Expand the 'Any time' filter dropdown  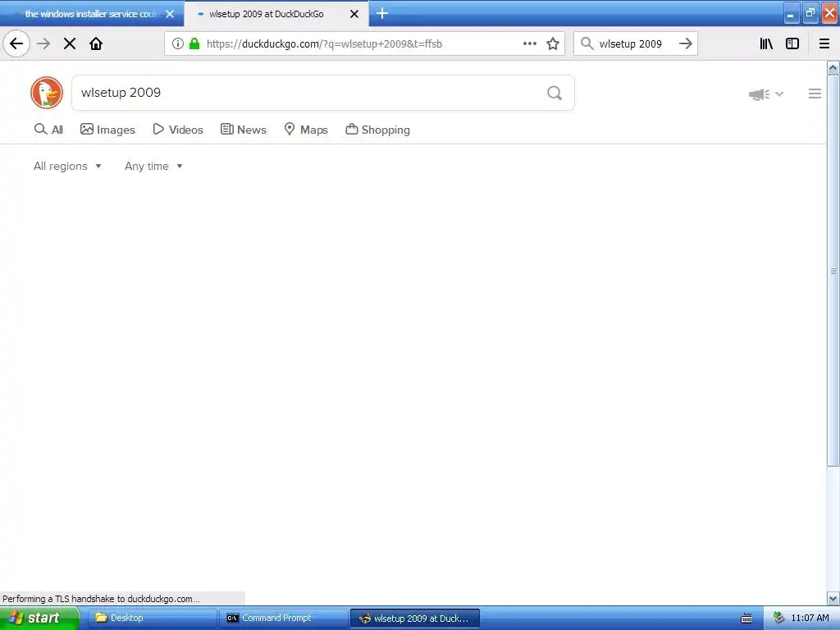pyautogui.click(x=153, y=166)
